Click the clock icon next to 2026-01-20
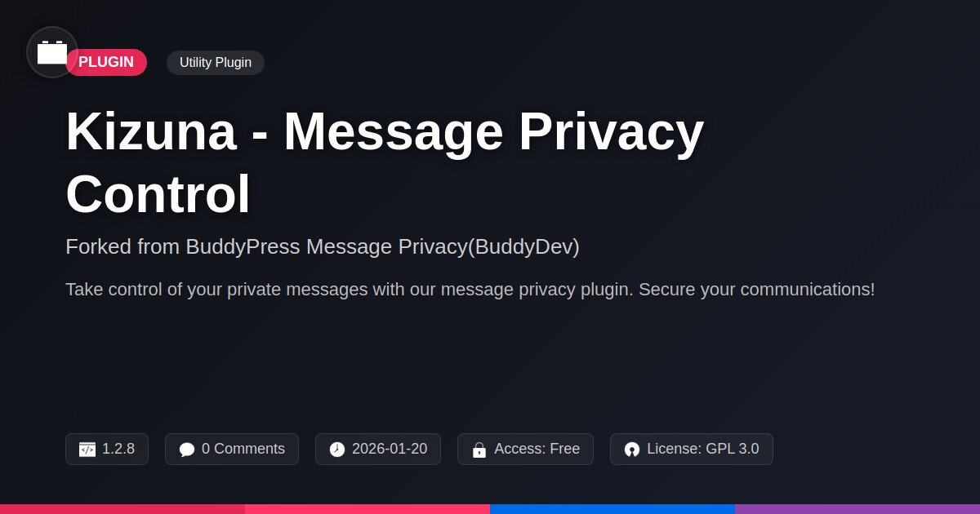This screenshot has width=980, height=514. pos(337,450)
